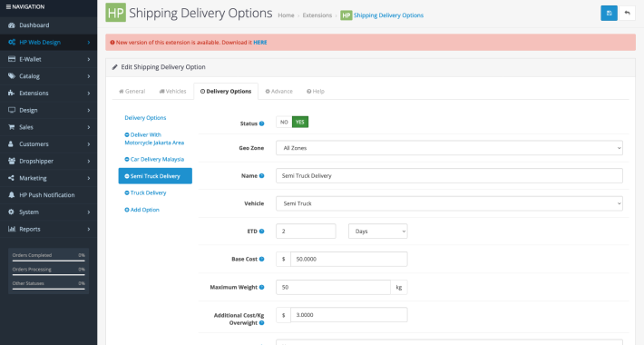Go to Home breadcrumb
The width and height of the screenshot is (644, 345).
point(286,15)
